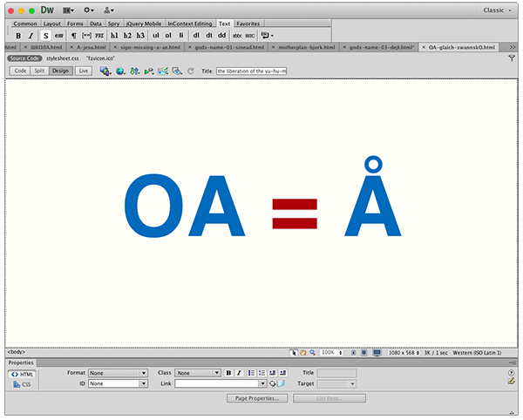Apply Emphasis (em) tag button
The width and height of the screenshot is (523, 420).
(59, 36)
